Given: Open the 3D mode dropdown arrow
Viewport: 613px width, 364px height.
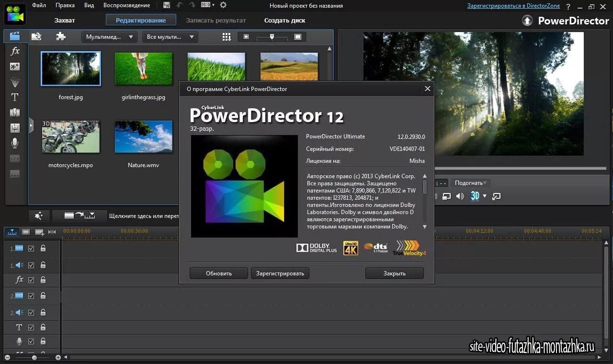Looking at the screenshot, I should (485, 196).
